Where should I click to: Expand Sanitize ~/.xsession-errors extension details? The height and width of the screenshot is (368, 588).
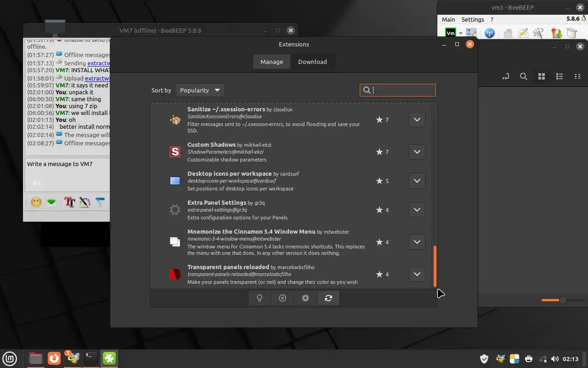click(x=417, y=120)
